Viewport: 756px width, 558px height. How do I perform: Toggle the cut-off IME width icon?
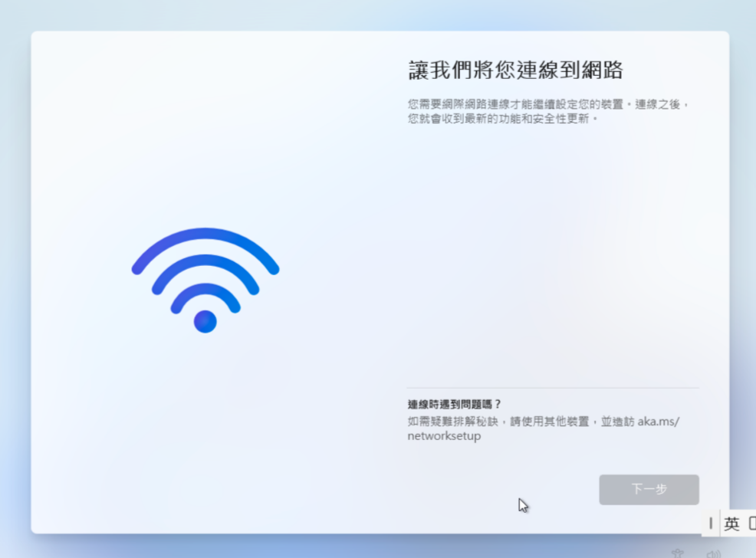[x=752, y=524]
